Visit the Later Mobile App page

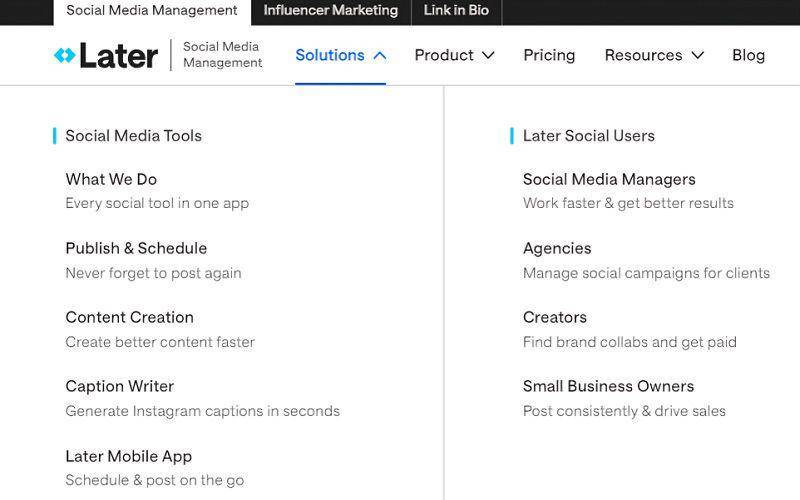pyautogui.click(x=129, y=456)
